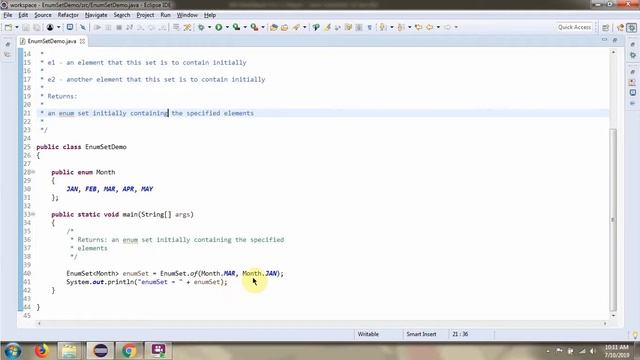640x360 pixels.
Task: Expand the External Tools dropdown arrow
Action: point(263,27)
